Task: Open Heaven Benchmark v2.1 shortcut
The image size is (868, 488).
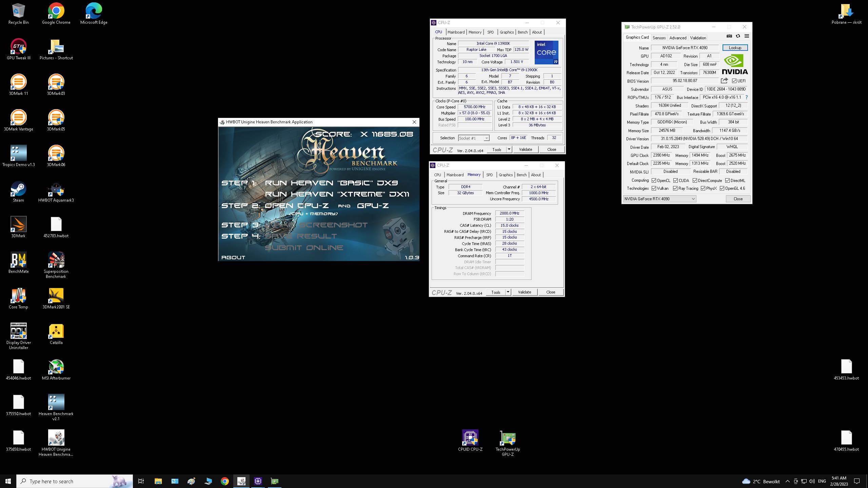Action: click(56, 407)
